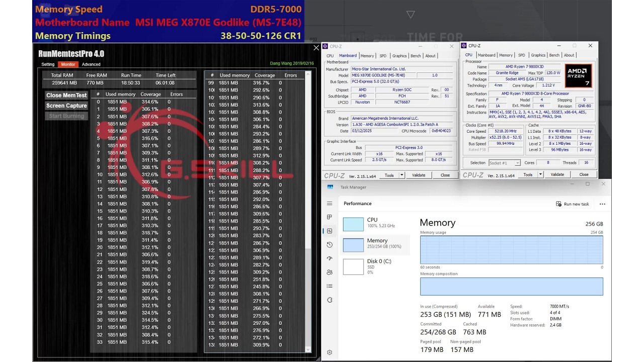This screenshot has height=362, width=644.
Task: Select CPU graph thumbnail in Task Manager
Action: click(x=353, y=224)
